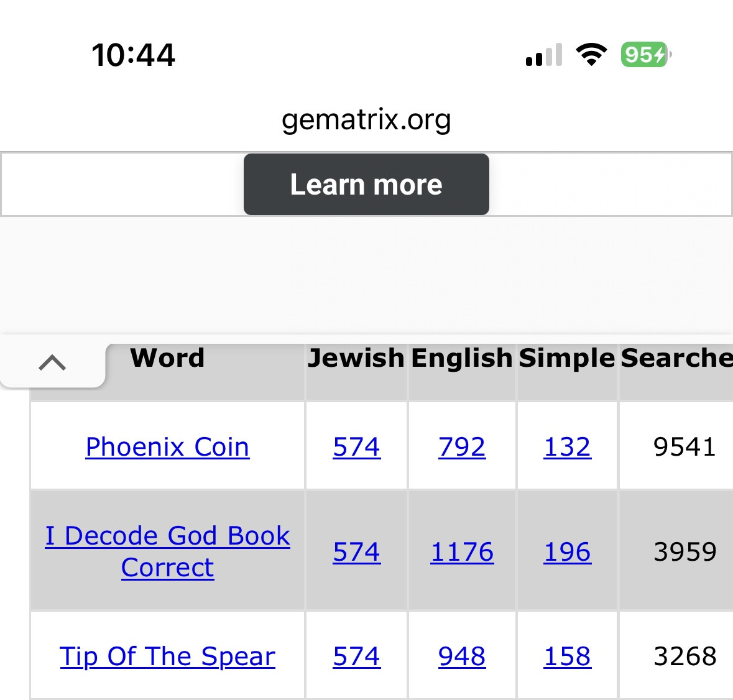Image resolution: width=733 pixels, height=700 pixels.
Task: Open the Phoenix Coin link
Action: pos(167,447)
